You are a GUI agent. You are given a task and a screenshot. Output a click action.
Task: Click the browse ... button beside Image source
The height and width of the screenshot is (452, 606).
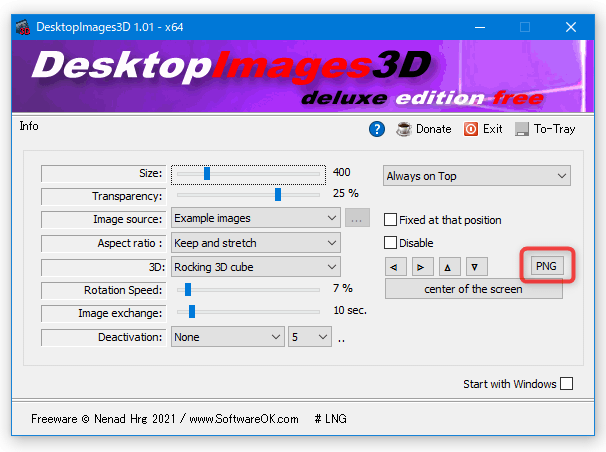pos(357,218)
